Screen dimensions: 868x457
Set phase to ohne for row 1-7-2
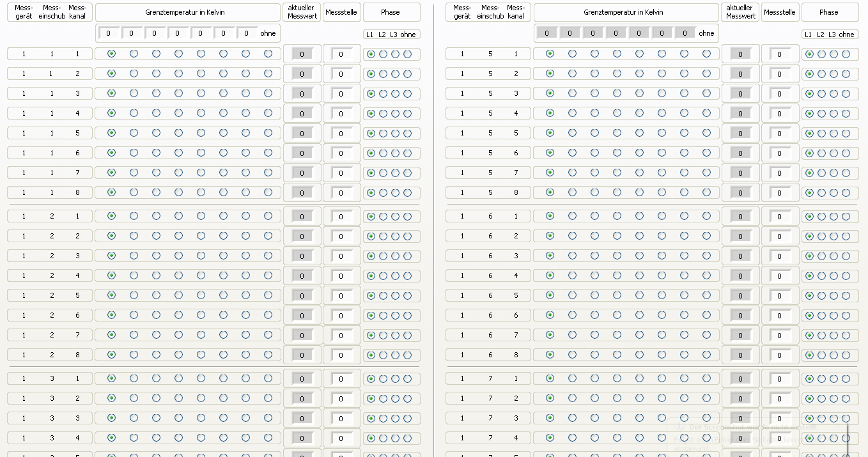846,399
